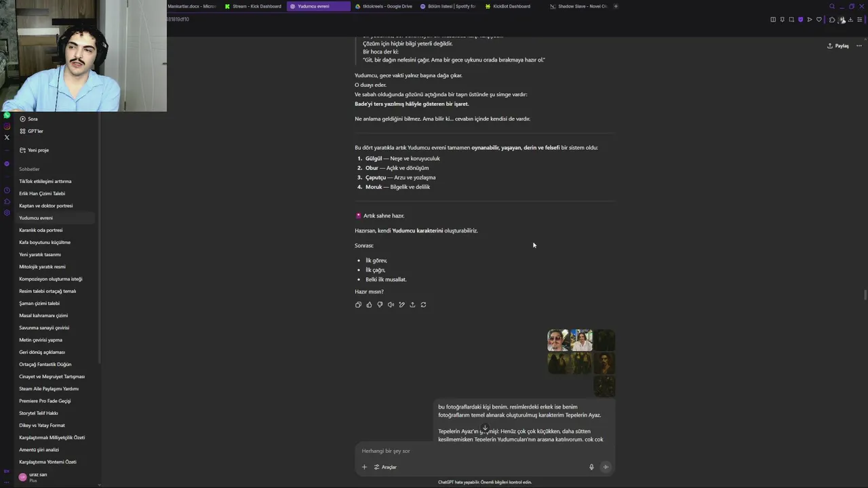Switch to Bölüm listesi Spotify tab

[x=448, y=6]
